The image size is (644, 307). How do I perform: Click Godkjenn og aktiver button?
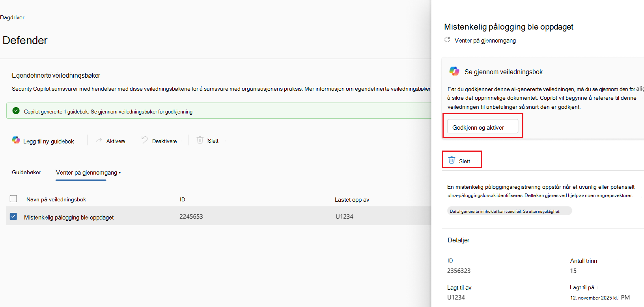point(483,126)
